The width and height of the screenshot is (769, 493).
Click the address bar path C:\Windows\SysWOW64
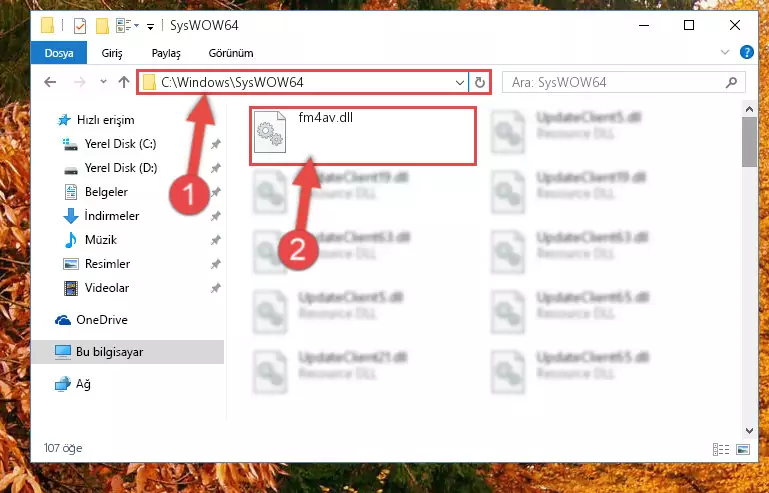(232, 82)
